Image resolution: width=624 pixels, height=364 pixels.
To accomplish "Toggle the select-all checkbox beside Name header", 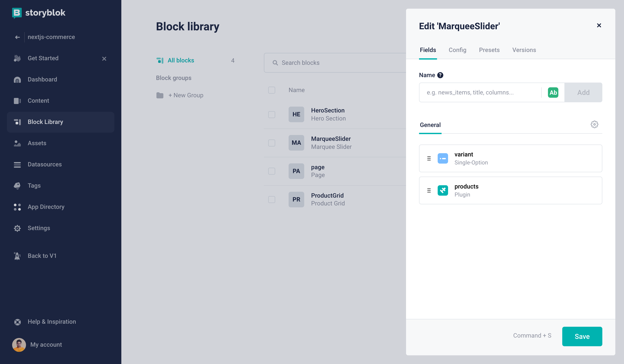I will point(272,90).
